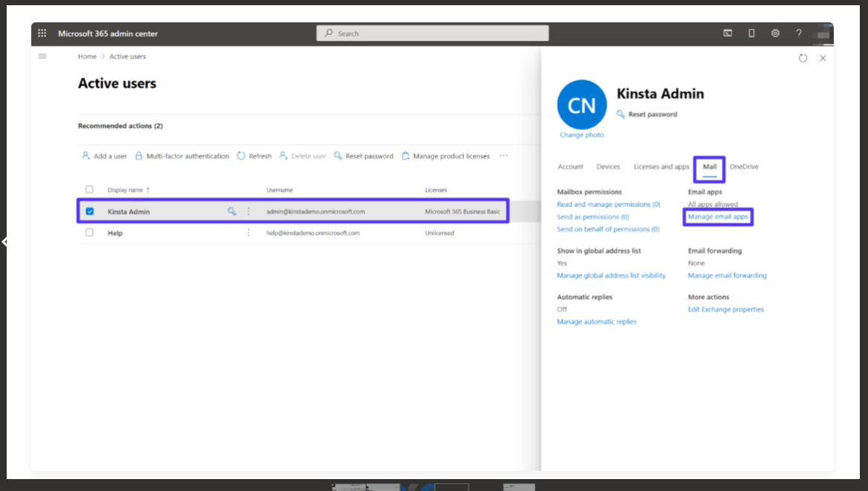
Task: Open more actions for Kinsta Admin row
Action: 249,212
